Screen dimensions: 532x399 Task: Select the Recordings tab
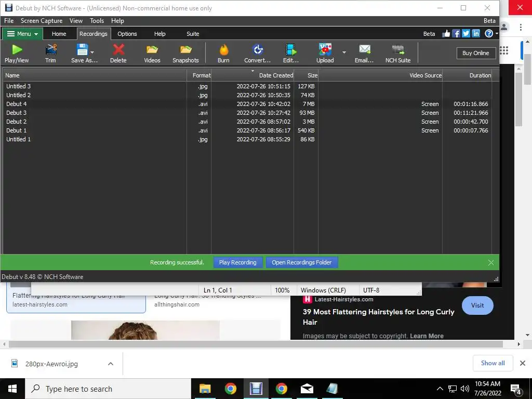point(94,34)
